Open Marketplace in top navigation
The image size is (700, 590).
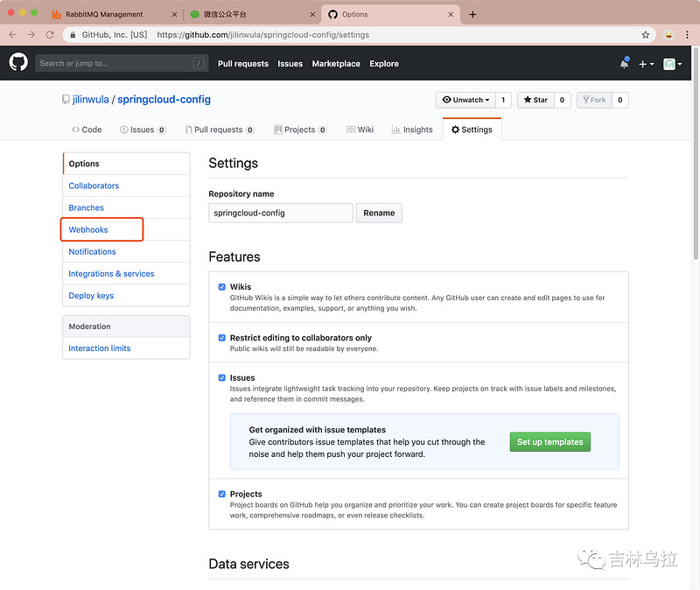pyautogui.click(x=336, y=63)
